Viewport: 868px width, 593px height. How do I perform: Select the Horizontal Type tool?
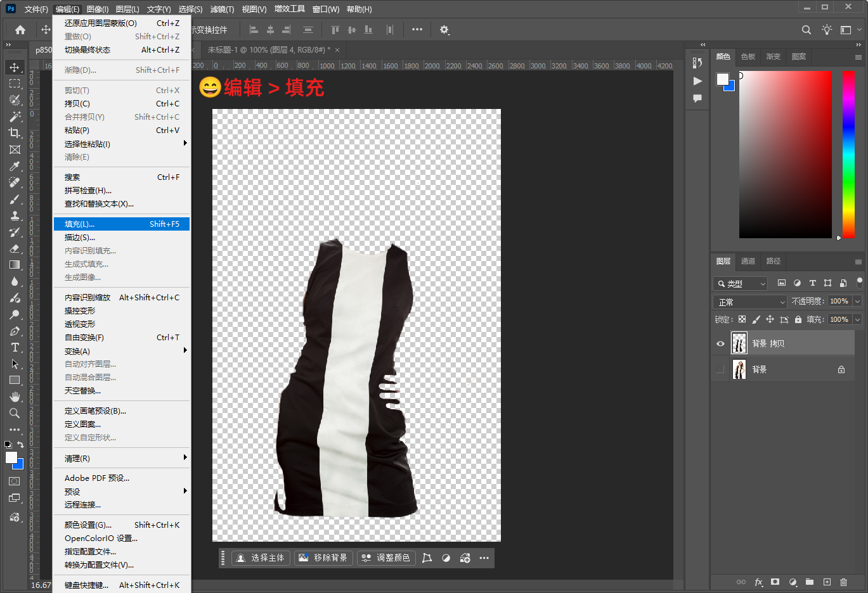coord(15,347)
